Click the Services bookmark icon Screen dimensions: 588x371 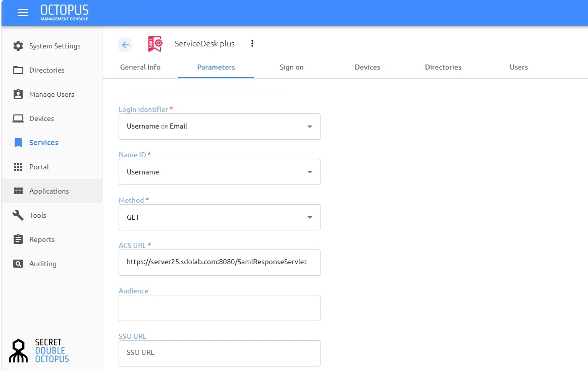[x=18, y=143]
